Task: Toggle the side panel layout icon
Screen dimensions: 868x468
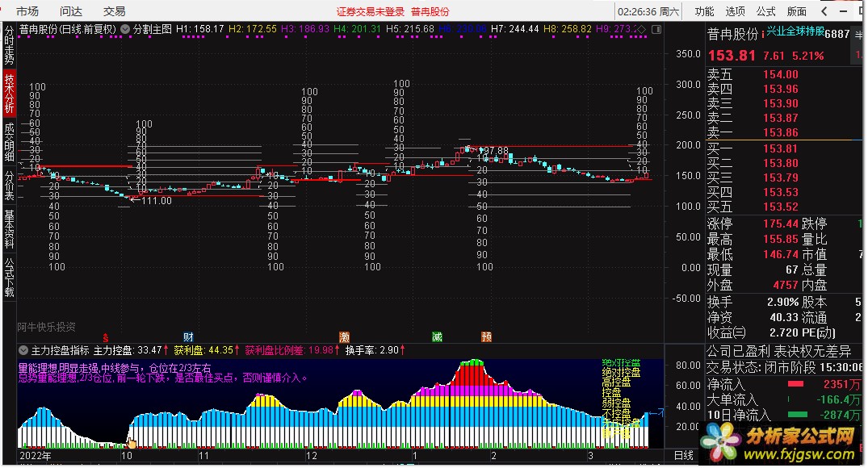Action: (x=656, y=29)
